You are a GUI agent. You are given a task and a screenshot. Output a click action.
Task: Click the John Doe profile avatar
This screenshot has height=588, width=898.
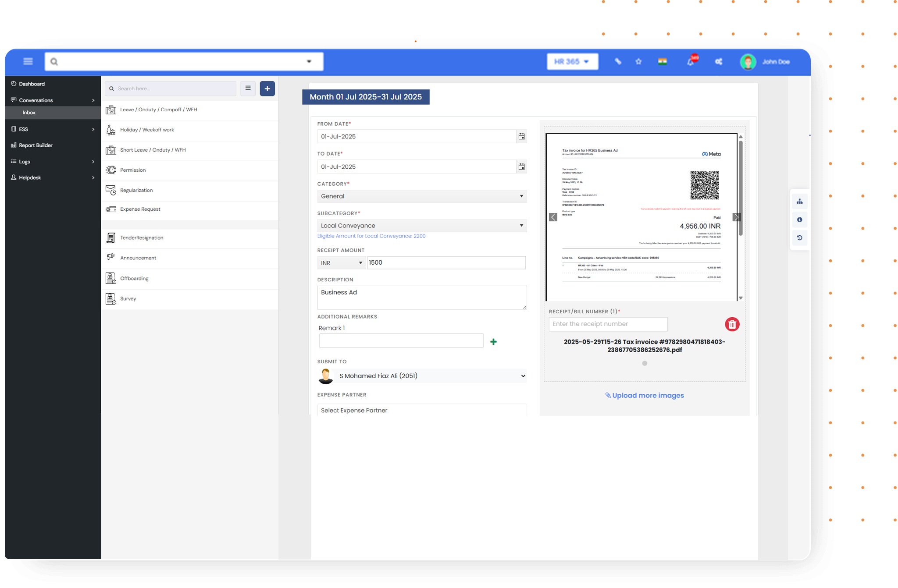(748, 62)
